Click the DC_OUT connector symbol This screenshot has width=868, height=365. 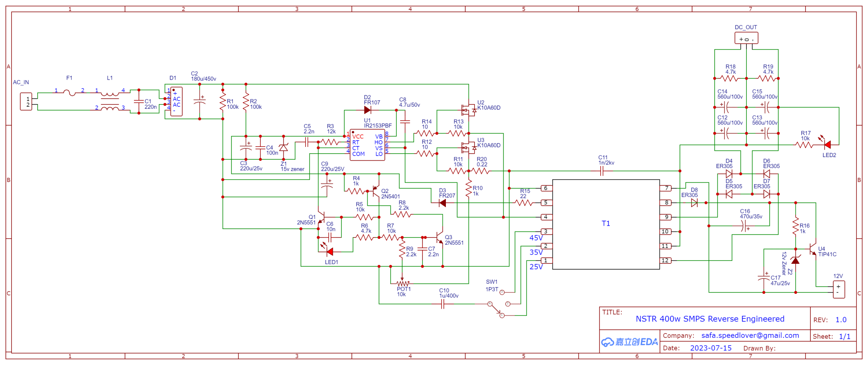(746, 38)
